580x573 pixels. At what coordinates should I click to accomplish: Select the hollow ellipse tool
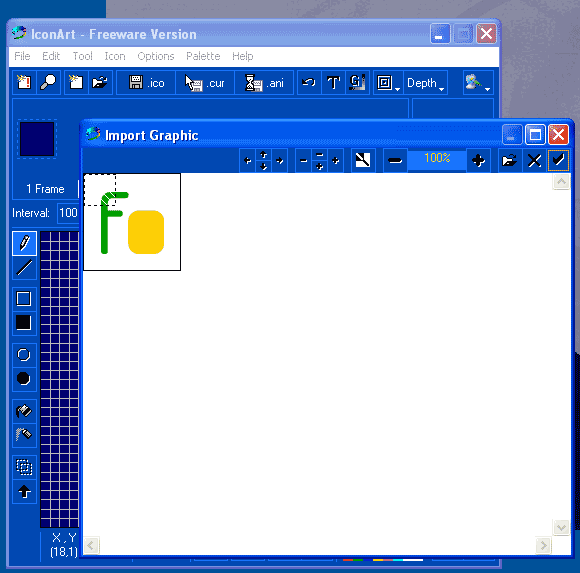(24, 354)
